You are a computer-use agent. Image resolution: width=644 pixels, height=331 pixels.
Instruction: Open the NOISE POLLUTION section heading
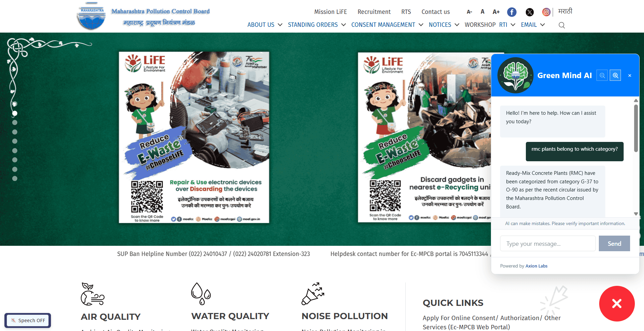345,316
